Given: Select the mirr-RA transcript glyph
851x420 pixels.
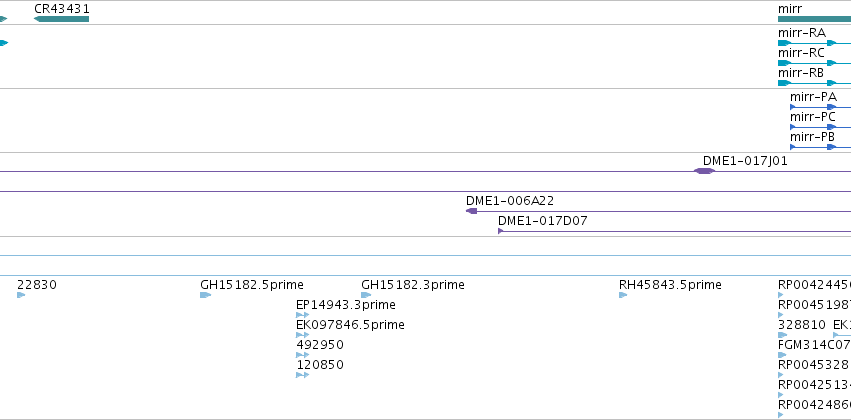Looking at the screenshot, I should (x=814, y=43).
